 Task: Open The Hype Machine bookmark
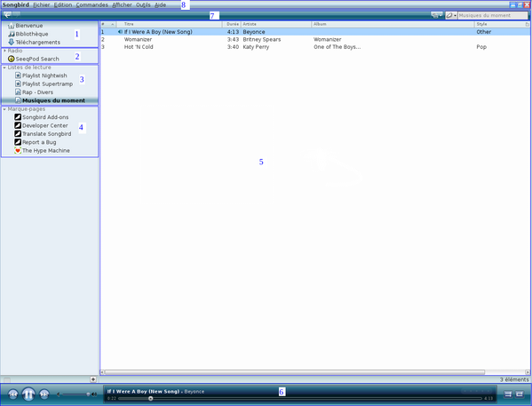click(42, 150)
